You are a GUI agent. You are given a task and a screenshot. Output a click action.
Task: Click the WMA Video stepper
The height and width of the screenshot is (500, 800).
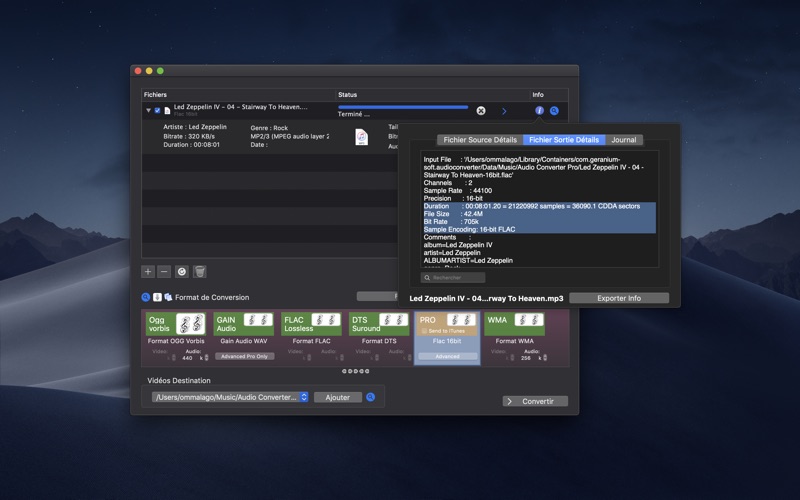(512, 358)
